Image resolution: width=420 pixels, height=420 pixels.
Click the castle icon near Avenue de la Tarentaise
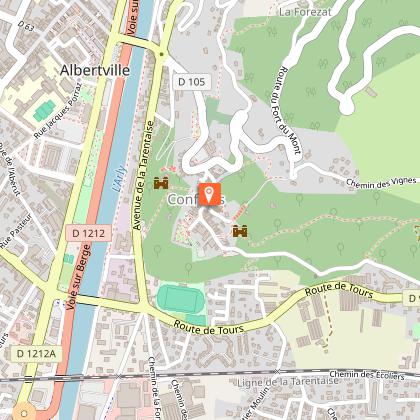tap(161, 183)
